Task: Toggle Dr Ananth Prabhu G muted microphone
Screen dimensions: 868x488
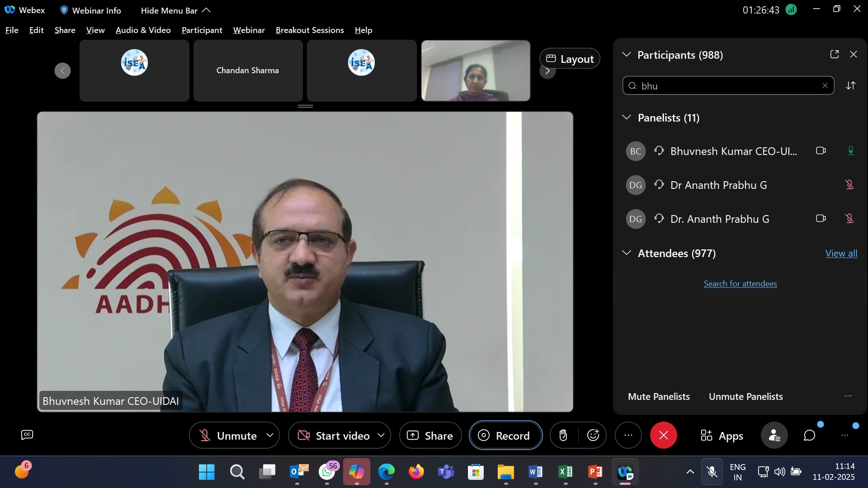Action: 849,185
